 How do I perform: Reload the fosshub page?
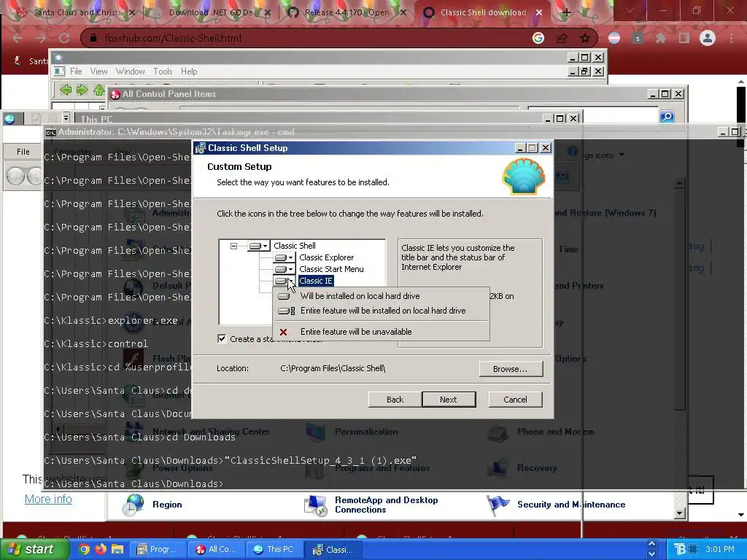(64, 38)
